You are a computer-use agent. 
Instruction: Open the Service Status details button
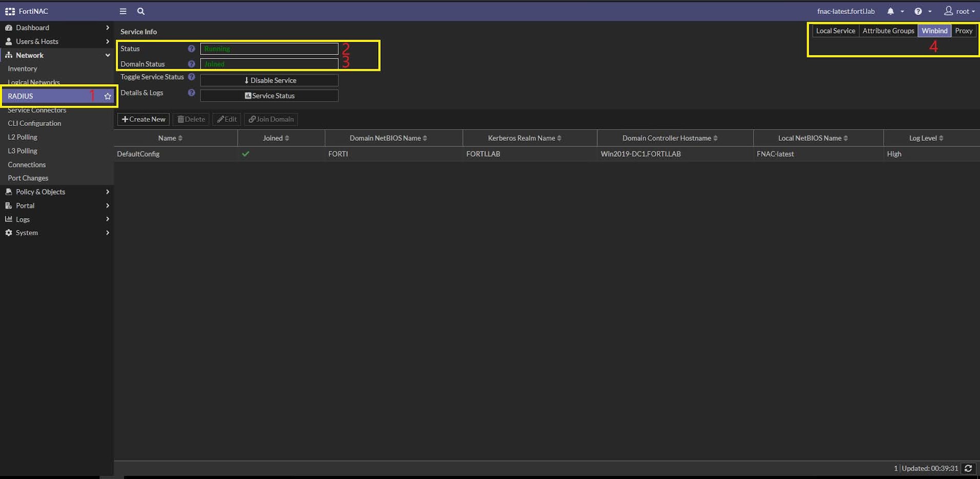pos(269,95)
